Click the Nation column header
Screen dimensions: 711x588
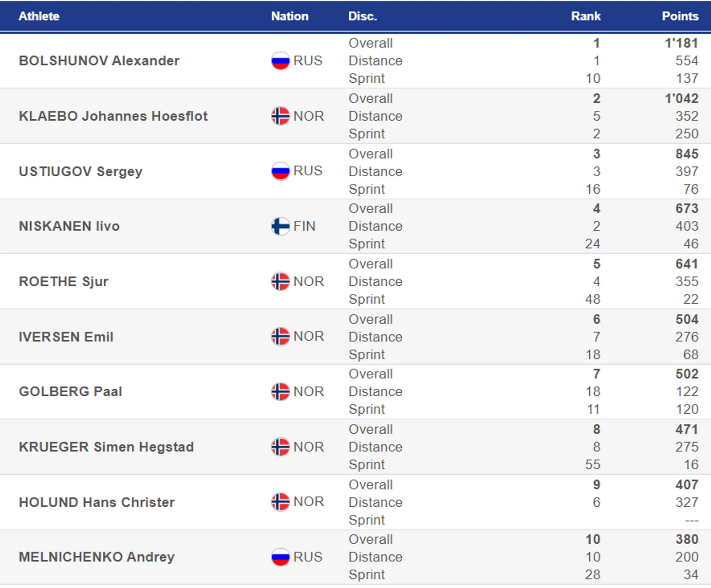pos(290,16)
